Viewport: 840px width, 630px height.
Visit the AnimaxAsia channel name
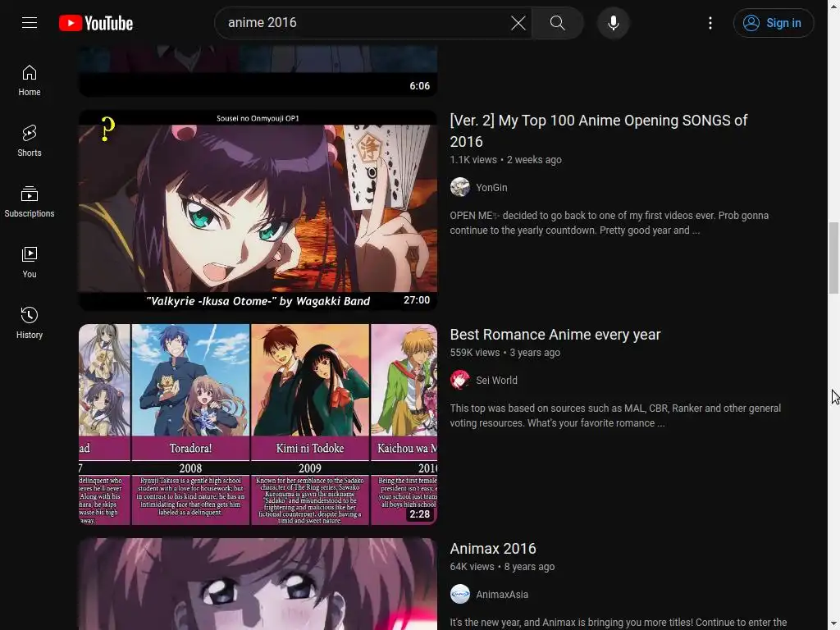point(502,595)
